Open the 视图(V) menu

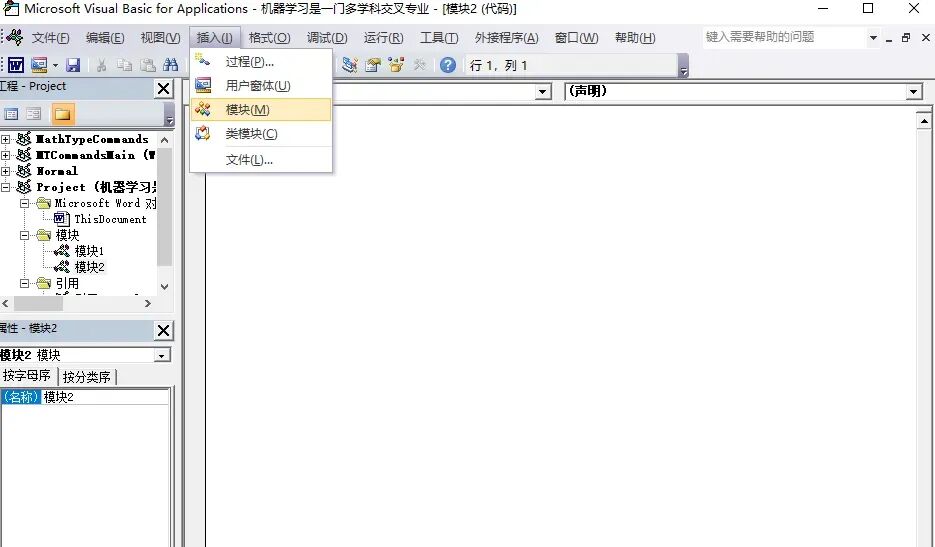[x=160, y=38]
